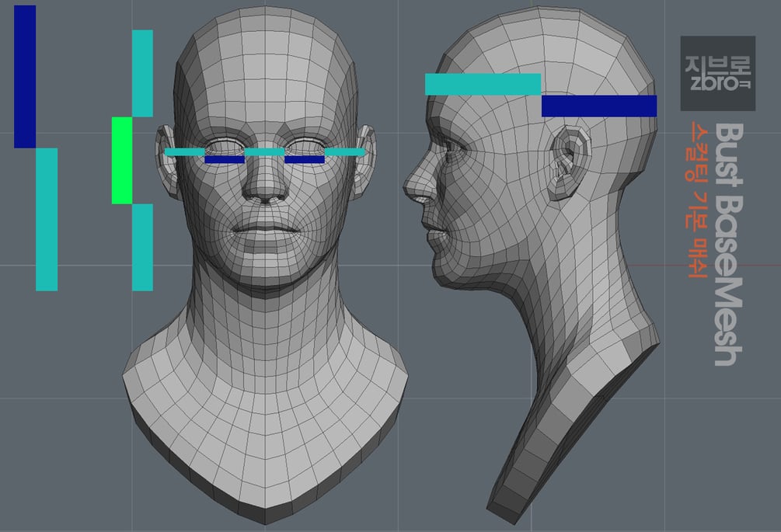Click the teal vertical bar above the green bar

tap(142, 73)
